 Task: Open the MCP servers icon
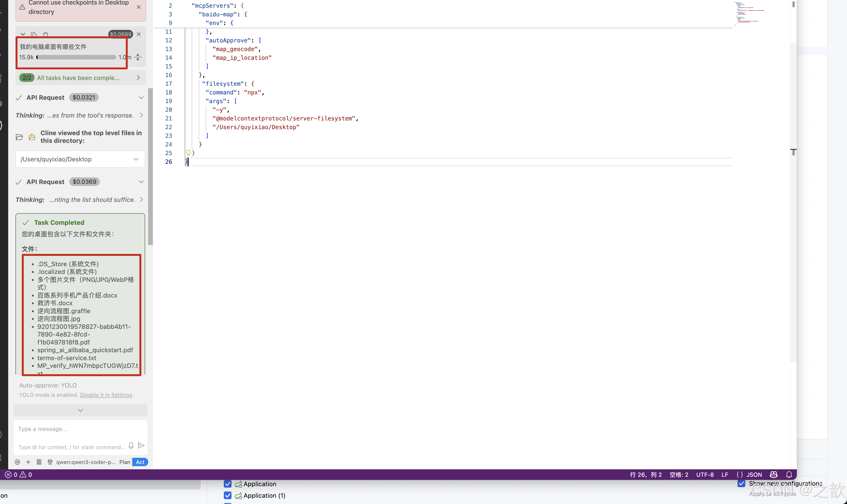pos(39,462)
